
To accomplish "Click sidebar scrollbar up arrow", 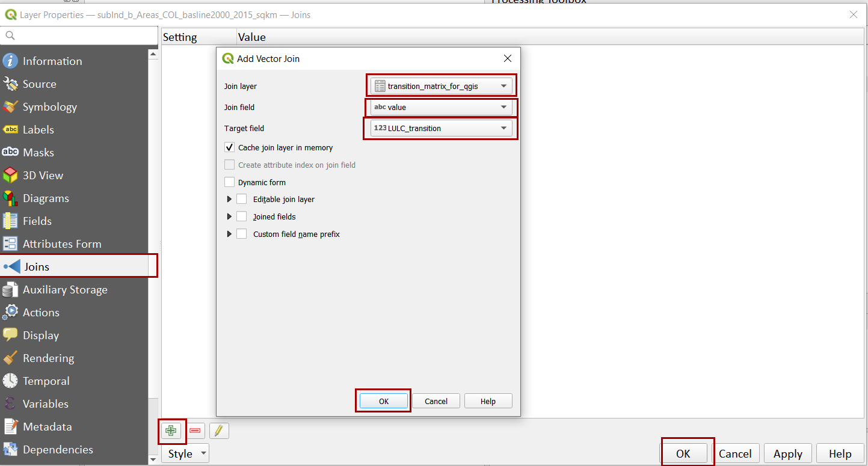I will (153, 54).
